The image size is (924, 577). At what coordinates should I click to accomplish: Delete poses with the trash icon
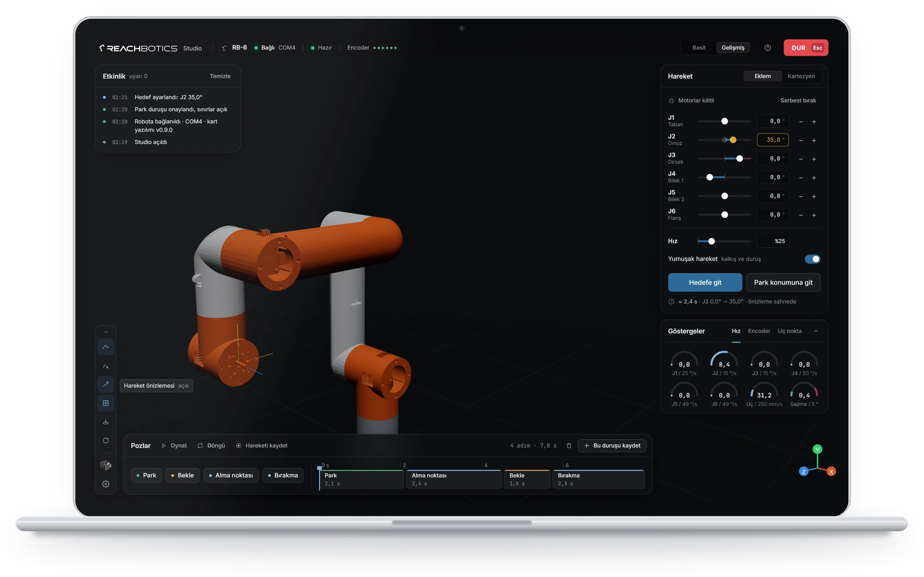(569, 446)
